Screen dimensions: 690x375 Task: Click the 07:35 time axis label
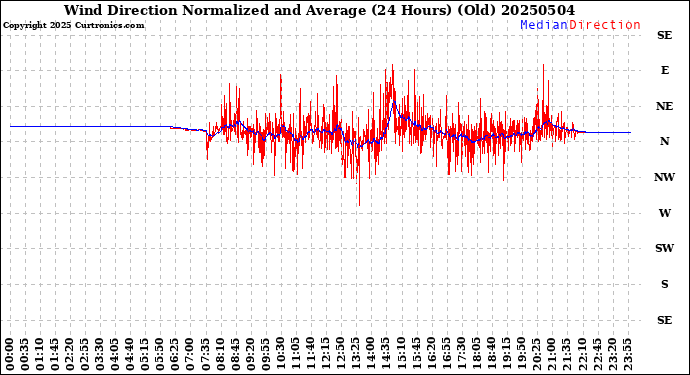click(x=205, y=354)
